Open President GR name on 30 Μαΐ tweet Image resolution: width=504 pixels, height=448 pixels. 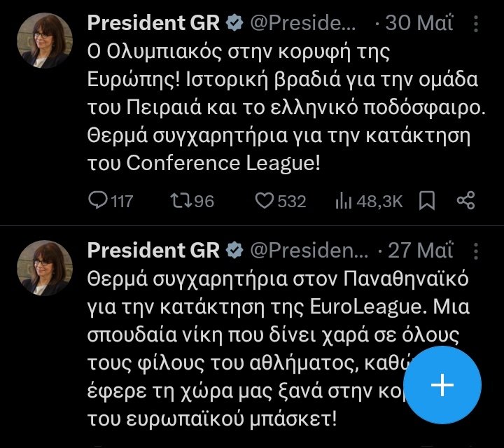point(153,22)
